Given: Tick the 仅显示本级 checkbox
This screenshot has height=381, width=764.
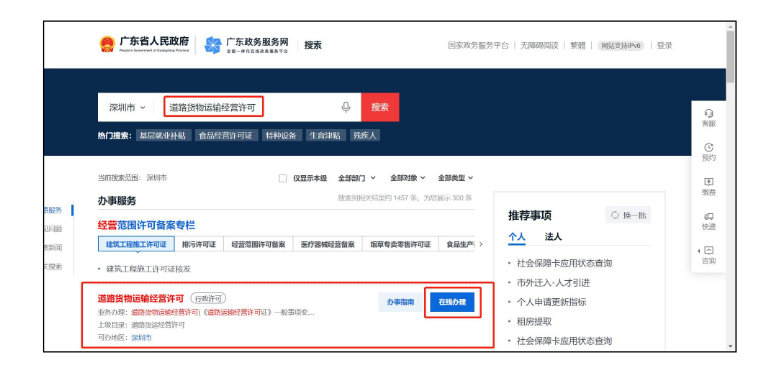Looking at the screenshot, I should [x=283, y=178].
